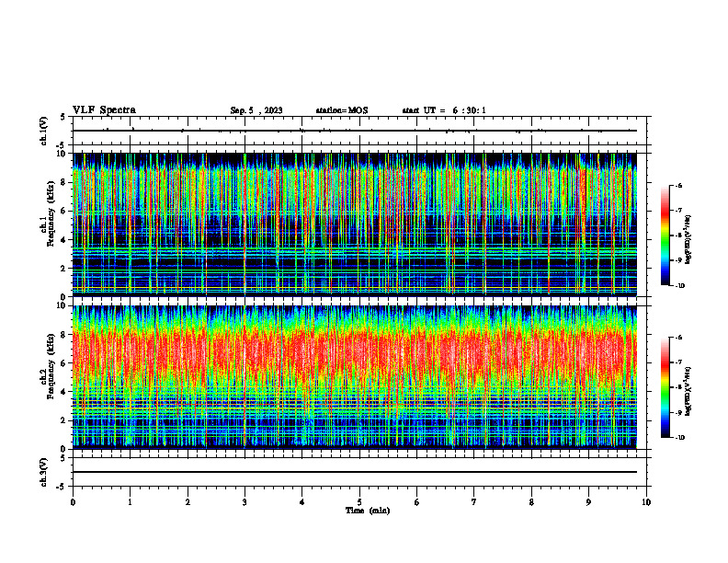The width and height of the screenshot is (728, 563).
Task: Click the ch.2 "Frequency (kHz)" axis label
Action: pos(51,366)
